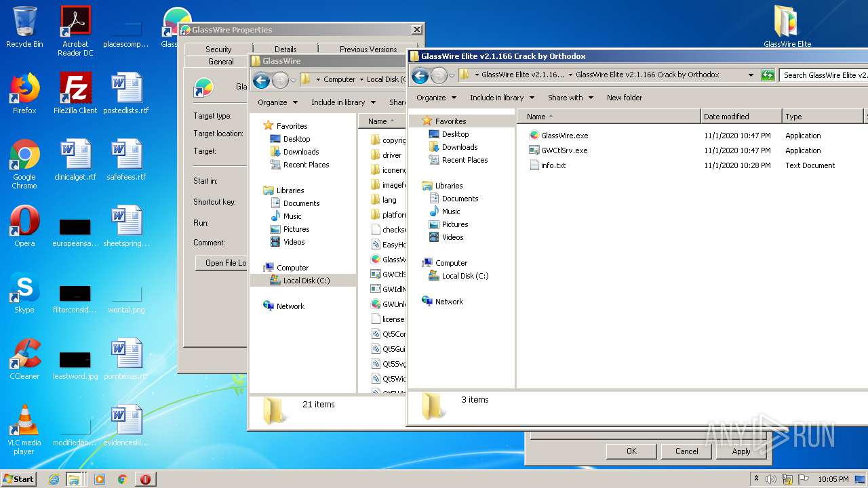This screenshot has height=488, width=868.
Task: Switch to the Details tab
Action: [x=285, y=49]
